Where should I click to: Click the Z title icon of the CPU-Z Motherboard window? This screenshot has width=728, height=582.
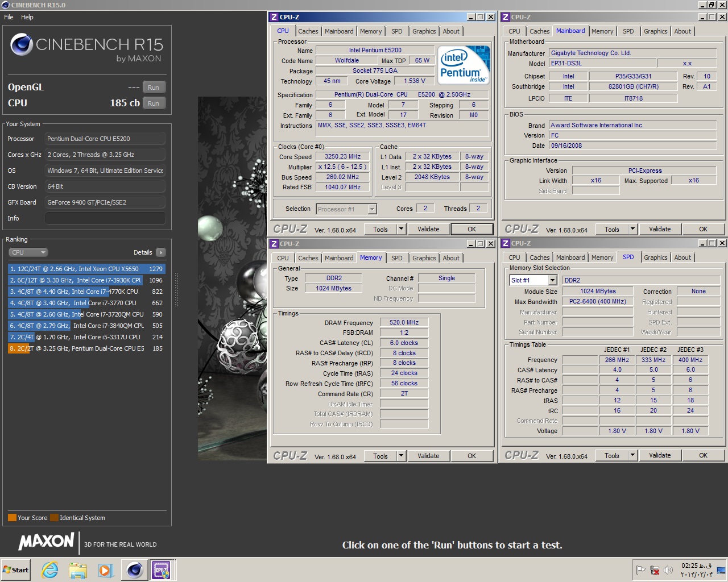tap(505, 17)
